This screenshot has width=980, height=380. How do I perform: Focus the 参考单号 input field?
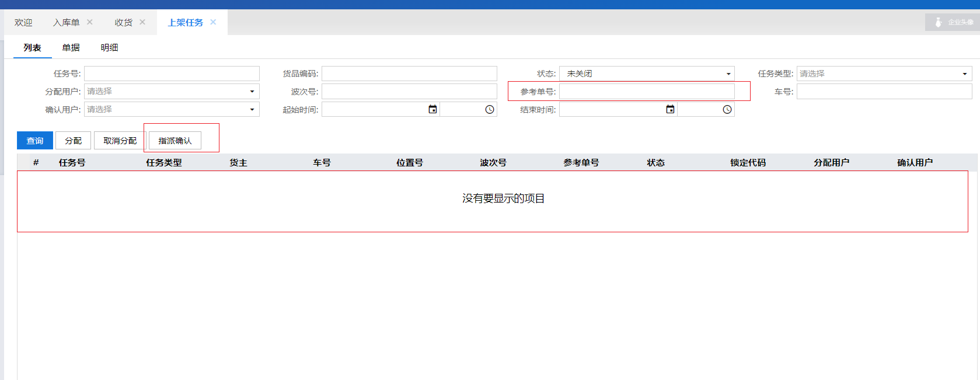(647, 92)
